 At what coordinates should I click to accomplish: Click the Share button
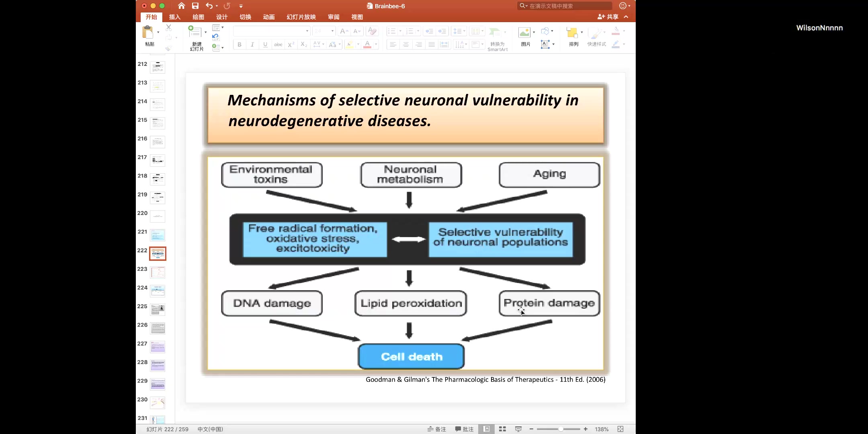pyautogui.click(x=608, y=17)
